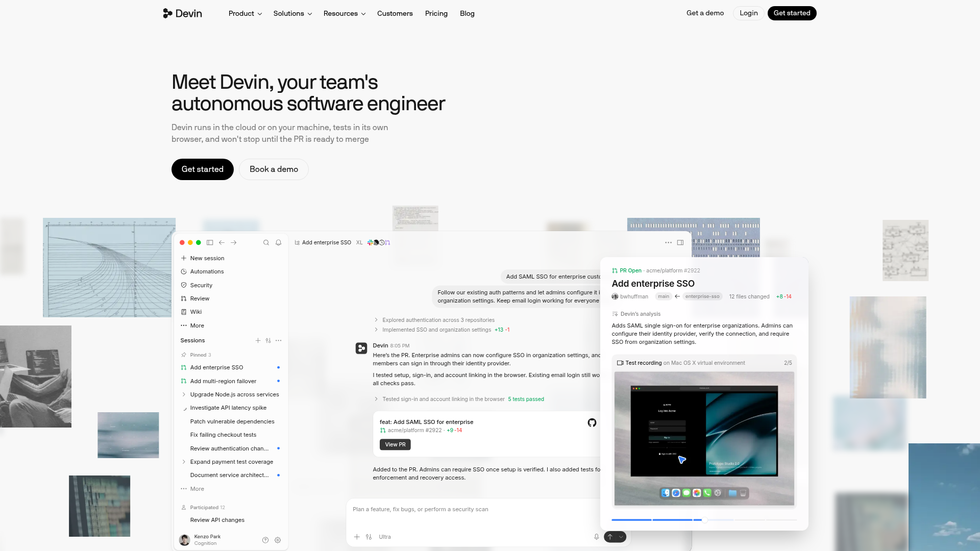The image size is (980, 551).
Task: Click hero Get started button
Action: [203, 169]
